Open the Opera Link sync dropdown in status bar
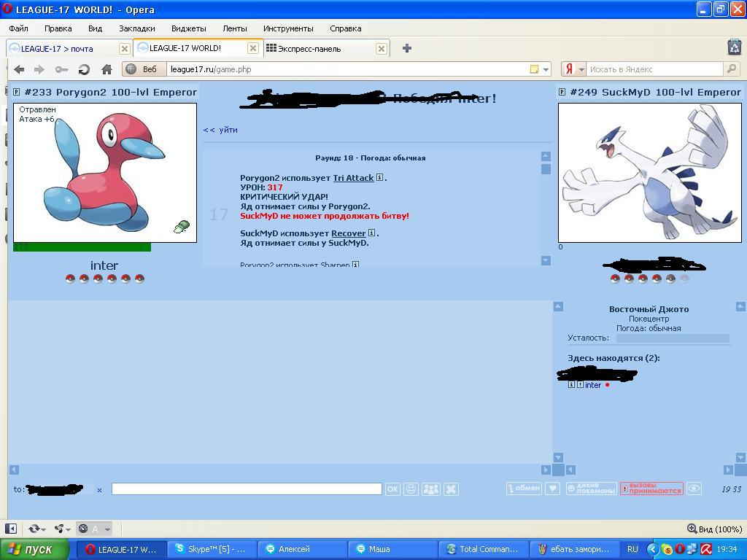This screenshot has width=747, height=560. tap(36, 529)
